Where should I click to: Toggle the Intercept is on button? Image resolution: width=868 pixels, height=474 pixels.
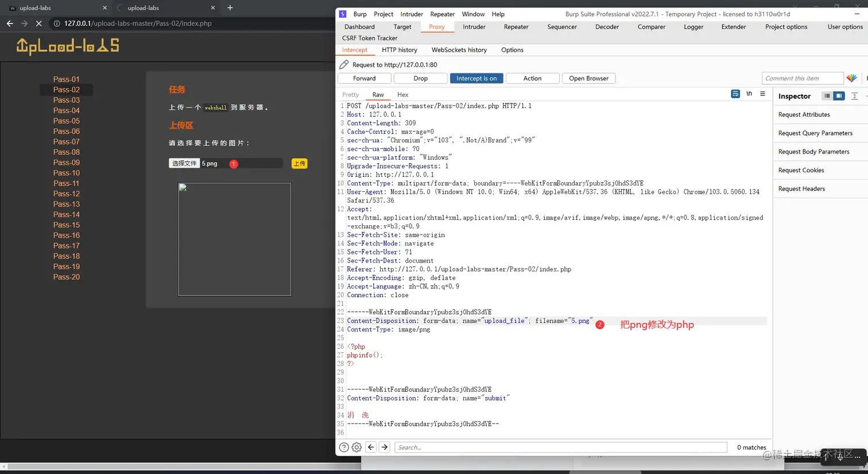click(x=476, y=78)
